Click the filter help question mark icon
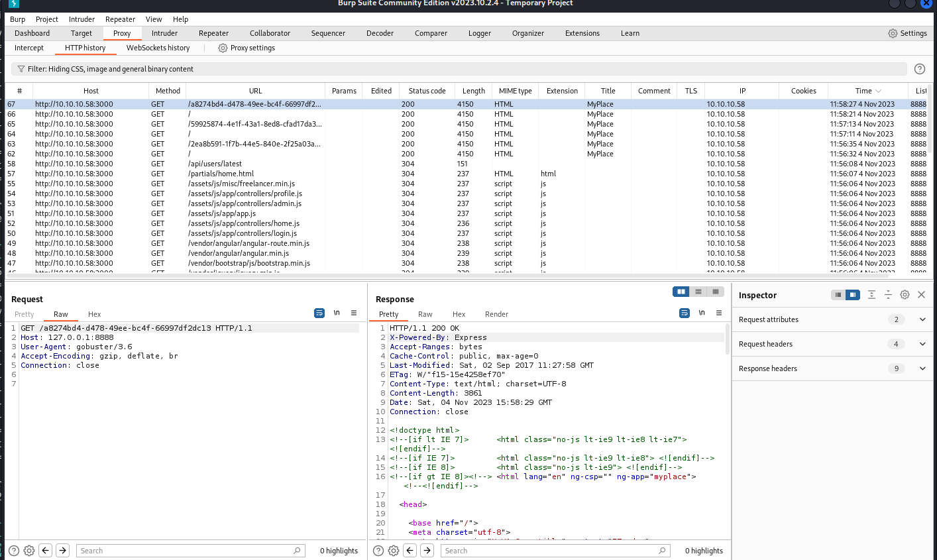This screenshot has width=937, height=560. (x=919, y=69)
